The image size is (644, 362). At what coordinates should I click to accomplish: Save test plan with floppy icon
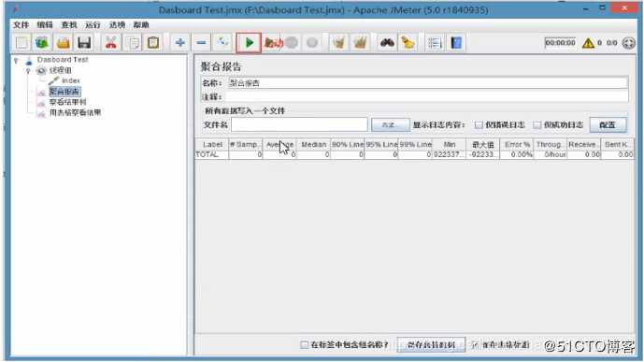click(84, 43)
